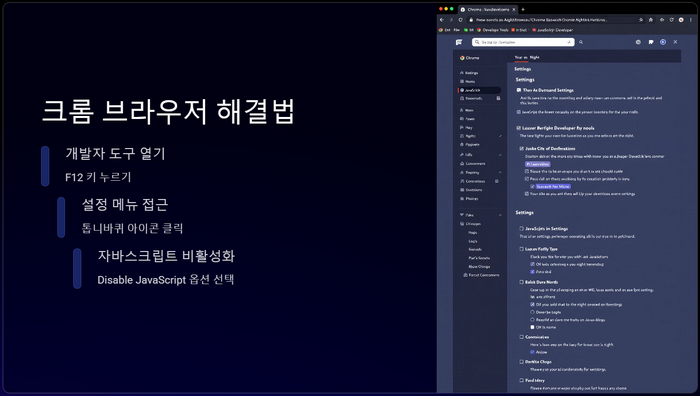This screenshot has width=700, height=396.
Task: Click the step heading '자바스크립트 비활성화'
Action: [166, 256]
